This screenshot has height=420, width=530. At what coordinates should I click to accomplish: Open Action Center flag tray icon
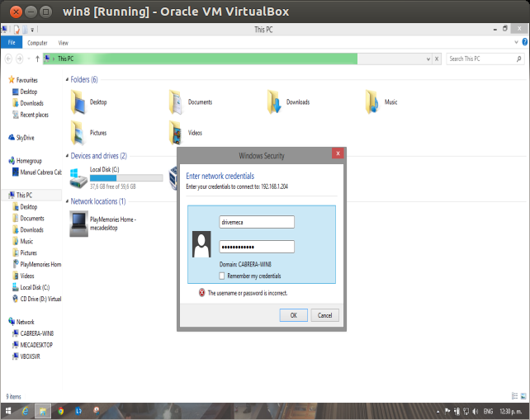click(x=447, y=411)
